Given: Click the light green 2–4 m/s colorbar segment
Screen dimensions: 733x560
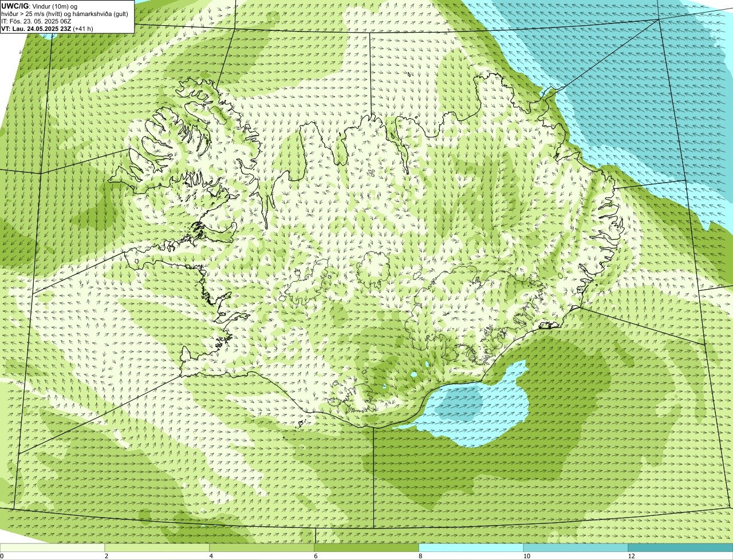Looking at the screenshot, I should 157,547.
